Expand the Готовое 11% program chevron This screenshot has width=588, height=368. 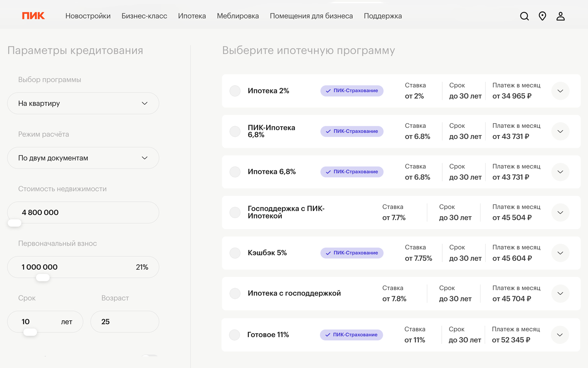[x=560, y=335]
